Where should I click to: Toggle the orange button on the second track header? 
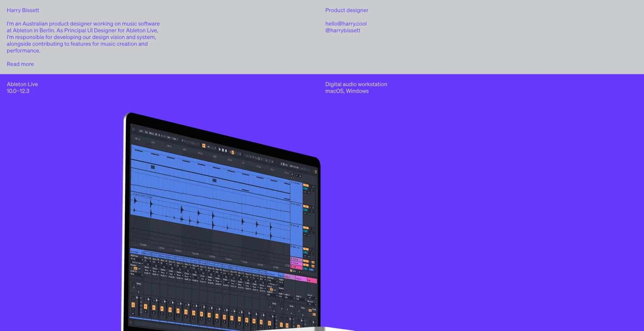[x=305, y=207]
